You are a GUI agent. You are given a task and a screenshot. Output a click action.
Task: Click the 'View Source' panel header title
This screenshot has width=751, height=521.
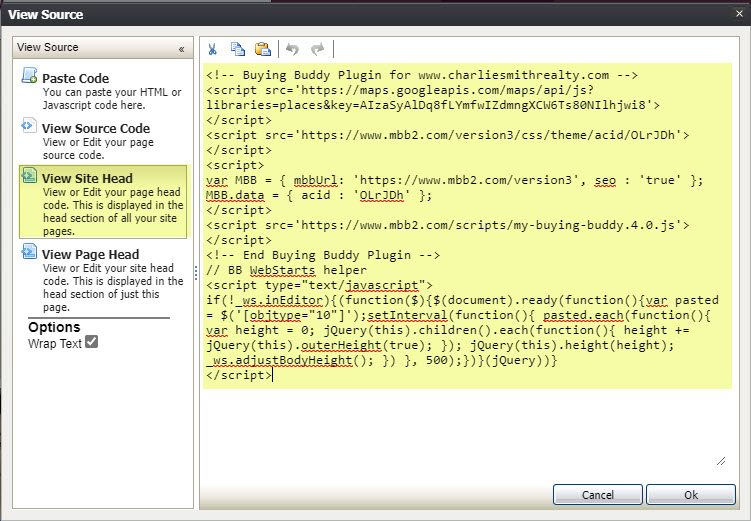coord(47,47)
